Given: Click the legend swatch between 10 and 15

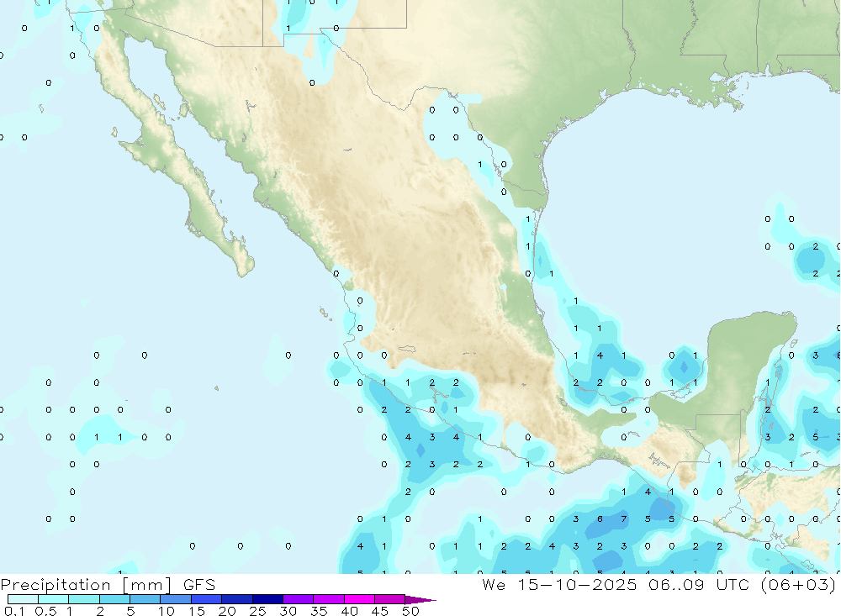Looking at the screenshot, I should click(176, 599).
